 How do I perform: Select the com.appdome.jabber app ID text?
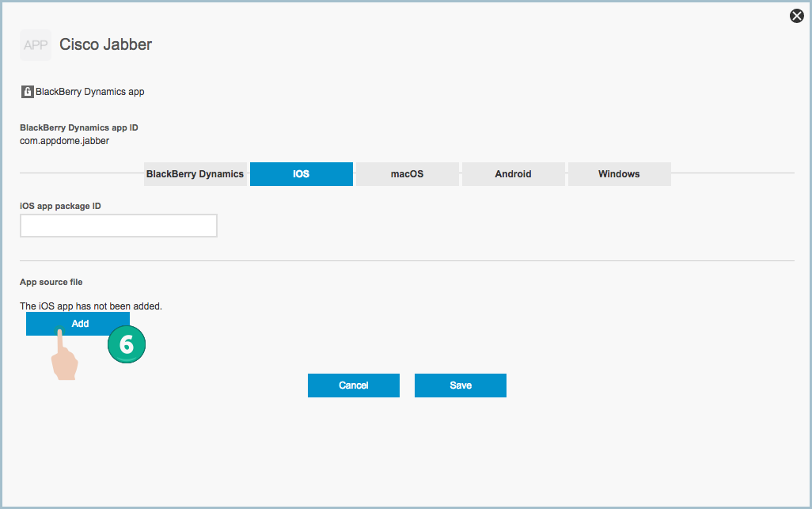coord(65,141)
